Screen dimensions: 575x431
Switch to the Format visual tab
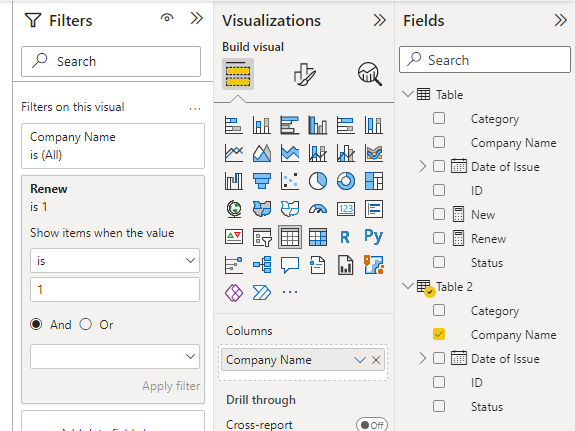304,74
